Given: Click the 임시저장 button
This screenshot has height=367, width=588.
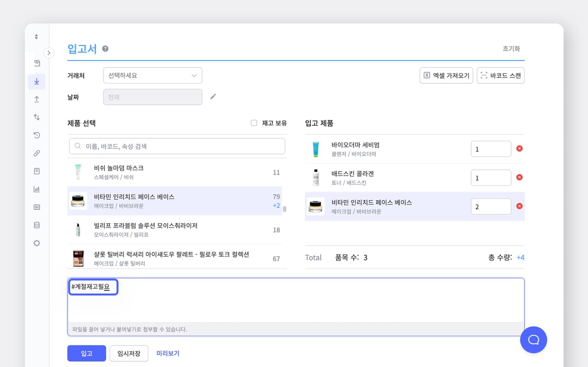Looking at the screenshot, I should click(x=129, y=353).
